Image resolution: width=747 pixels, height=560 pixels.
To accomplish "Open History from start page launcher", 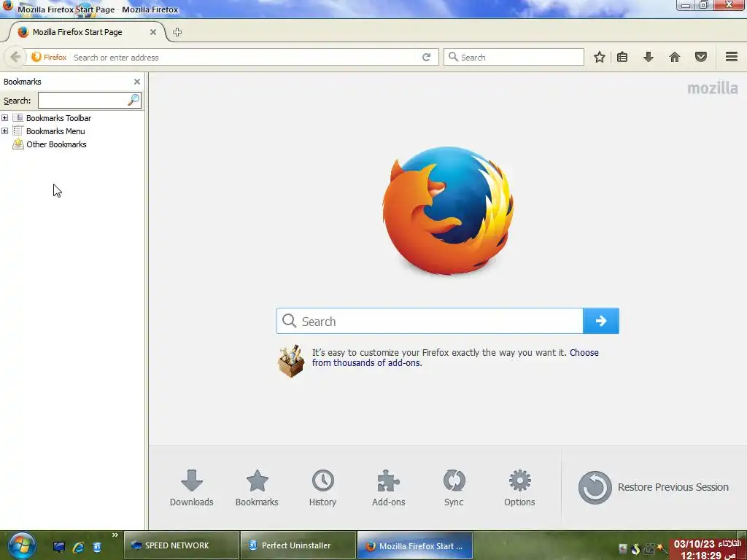I will click(x=322, y=488).
